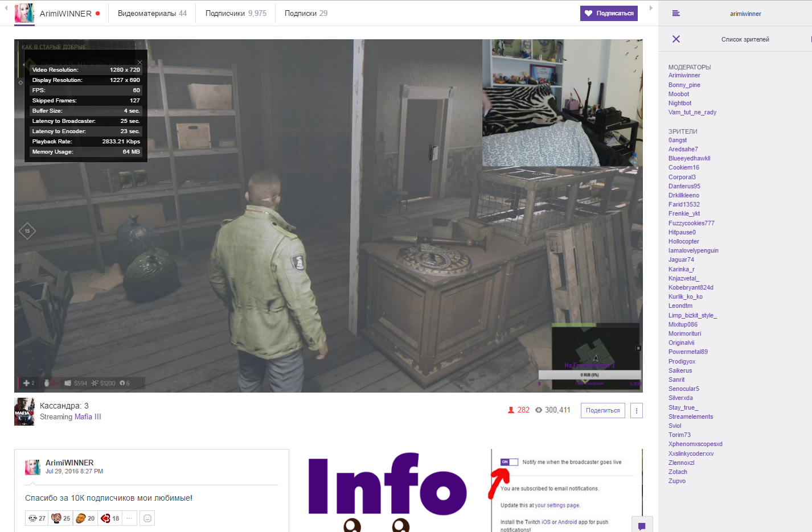Click the Info panel image
Viewport: 812px width, 532px height.
388,490
